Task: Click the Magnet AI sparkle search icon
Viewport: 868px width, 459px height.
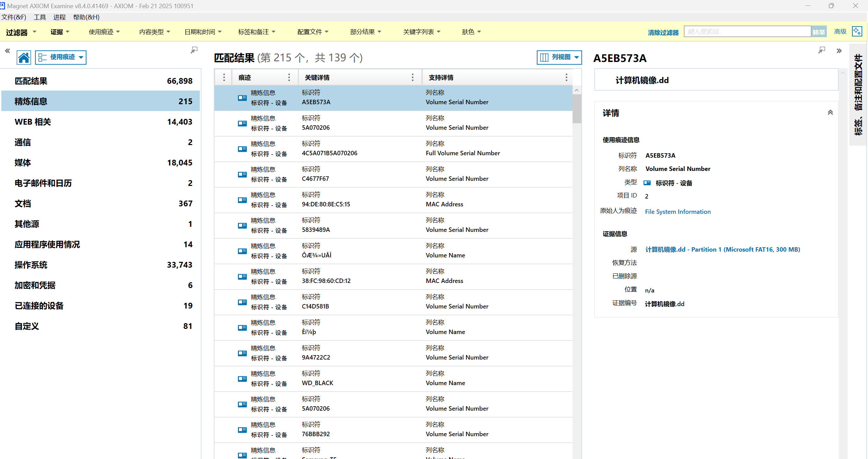Action: [857, 31]
